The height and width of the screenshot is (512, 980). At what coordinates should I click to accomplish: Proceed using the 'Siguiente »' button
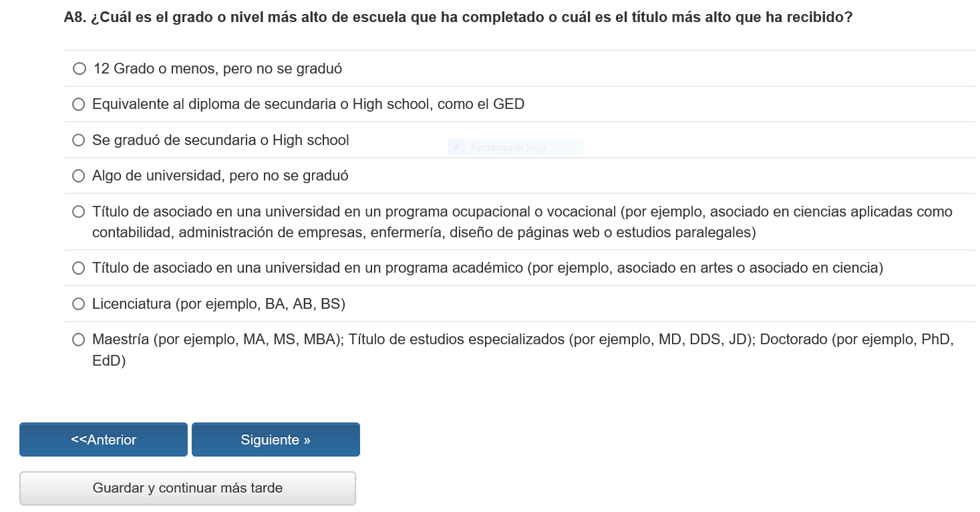275,440
